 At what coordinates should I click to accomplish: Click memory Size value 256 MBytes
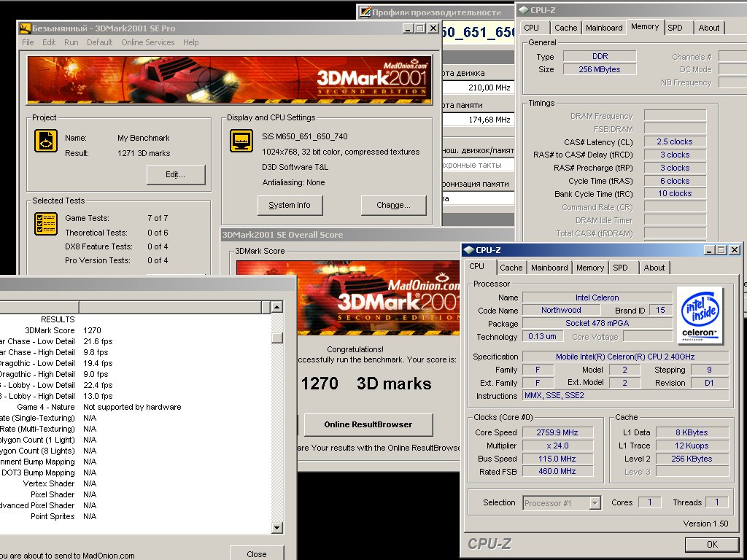coord(600,69)
